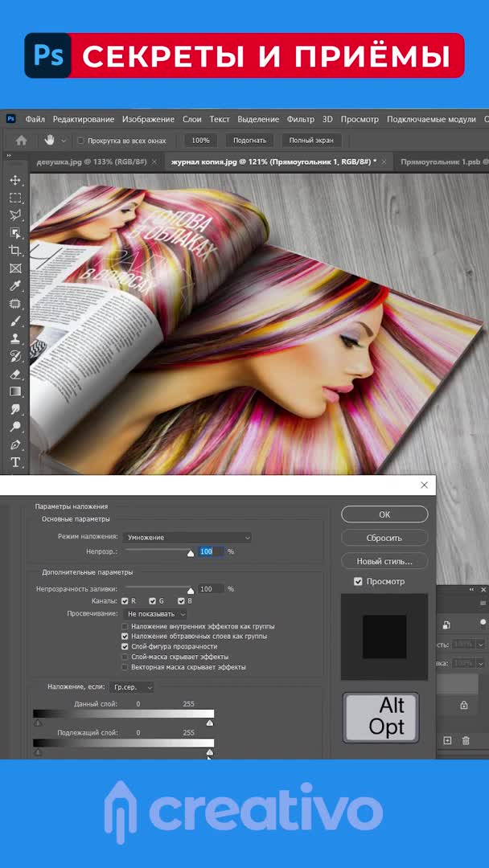Open the Фильтр menu
Screen dimensions: 489x868
tap(300, 119)
